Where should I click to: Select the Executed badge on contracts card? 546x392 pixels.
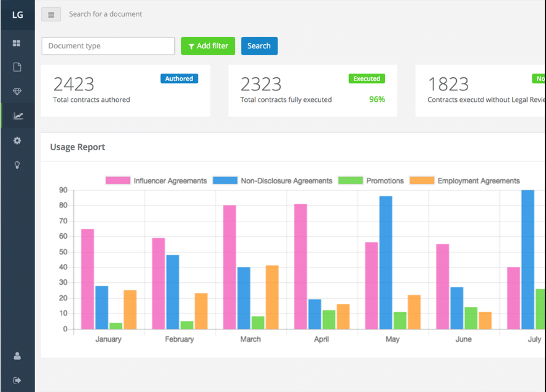coord(367,79)
